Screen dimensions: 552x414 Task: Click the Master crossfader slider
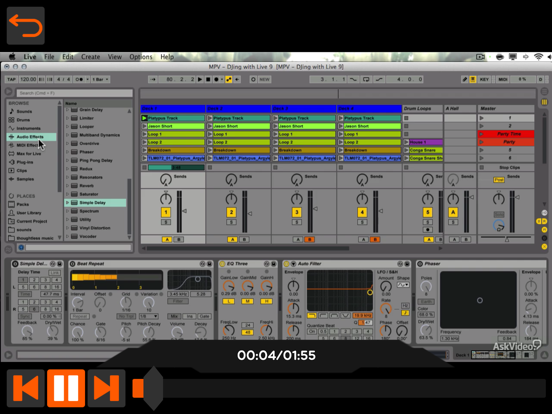coord(506,239)
